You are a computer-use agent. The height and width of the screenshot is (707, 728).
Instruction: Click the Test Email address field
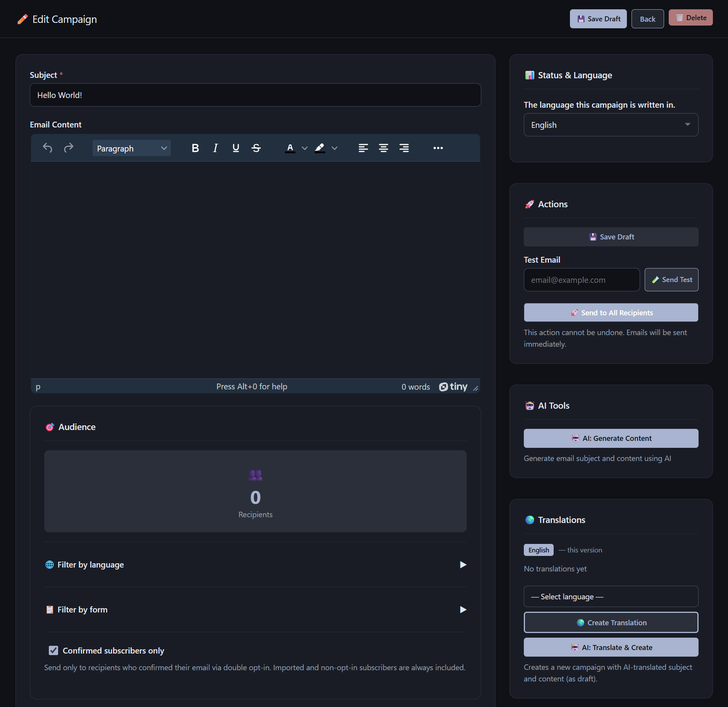pyautogui.click(x=582, y=280)
